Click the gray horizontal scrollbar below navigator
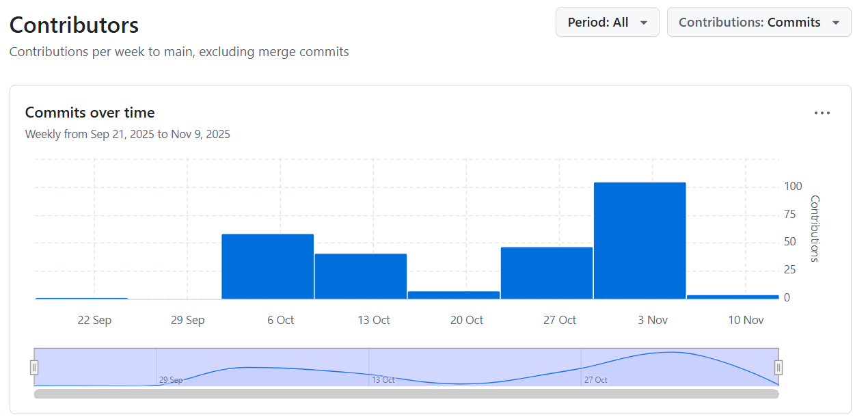This screenshot has width=868, height=419. [x=406, y=394]
